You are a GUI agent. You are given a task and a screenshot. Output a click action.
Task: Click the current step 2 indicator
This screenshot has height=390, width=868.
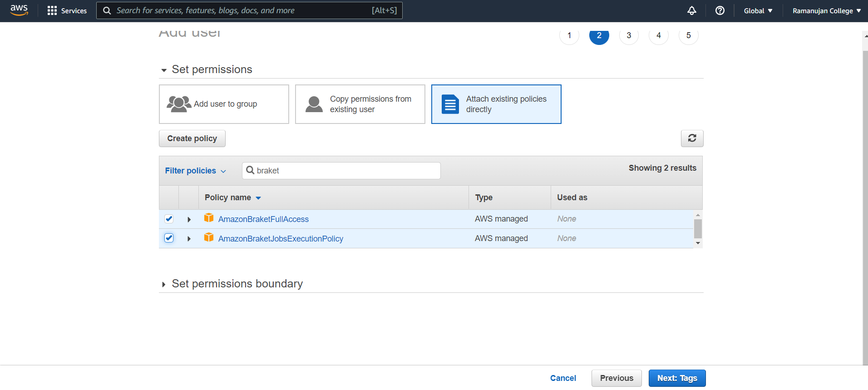(x=599, y=35)
